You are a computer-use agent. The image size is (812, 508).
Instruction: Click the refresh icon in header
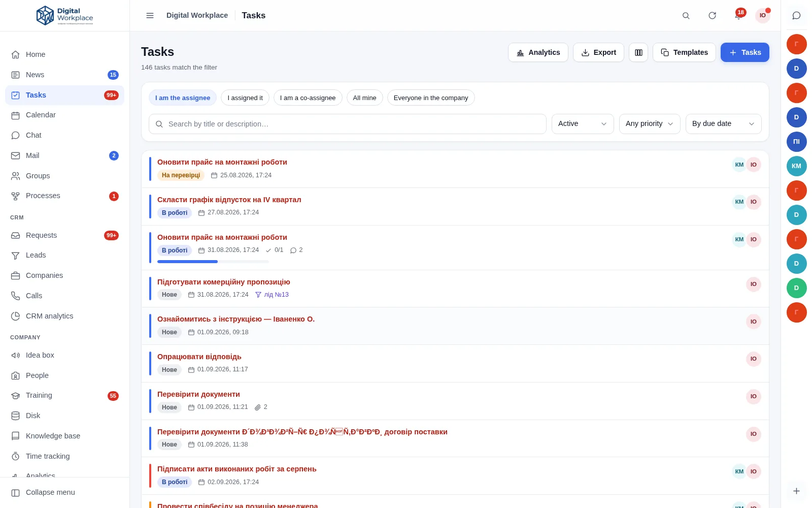coord(713,16)
